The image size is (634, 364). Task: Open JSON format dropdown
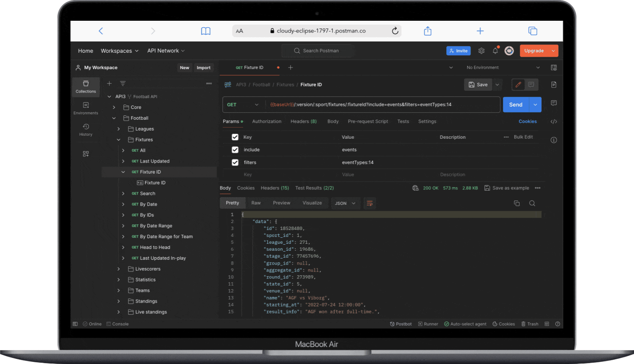(x=345, y=203)
